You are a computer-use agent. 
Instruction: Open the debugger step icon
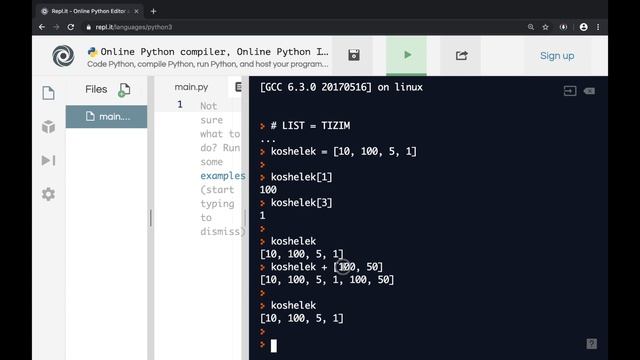[x=49, y=160]
